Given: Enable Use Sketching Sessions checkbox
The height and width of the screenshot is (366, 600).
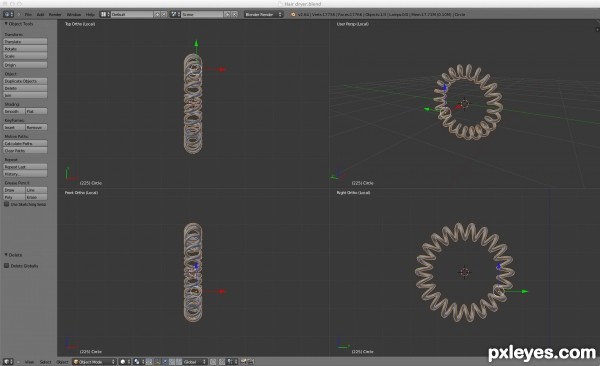Looking at the screenshot, I should point(7,204).
